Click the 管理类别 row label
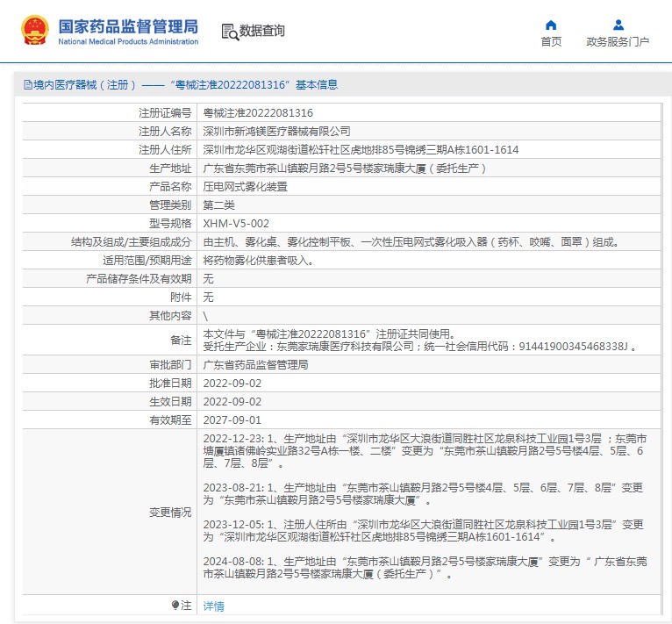 pos(170,205)
